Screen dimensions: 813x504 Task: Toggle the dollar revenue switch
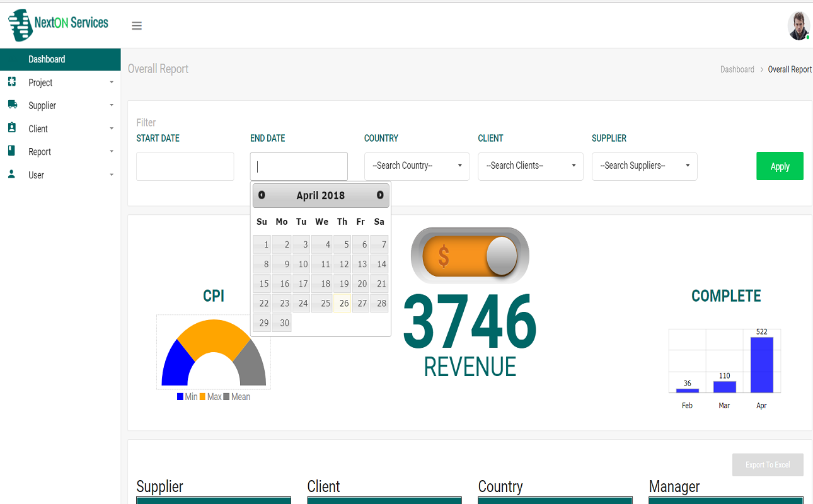coord(470,256)
